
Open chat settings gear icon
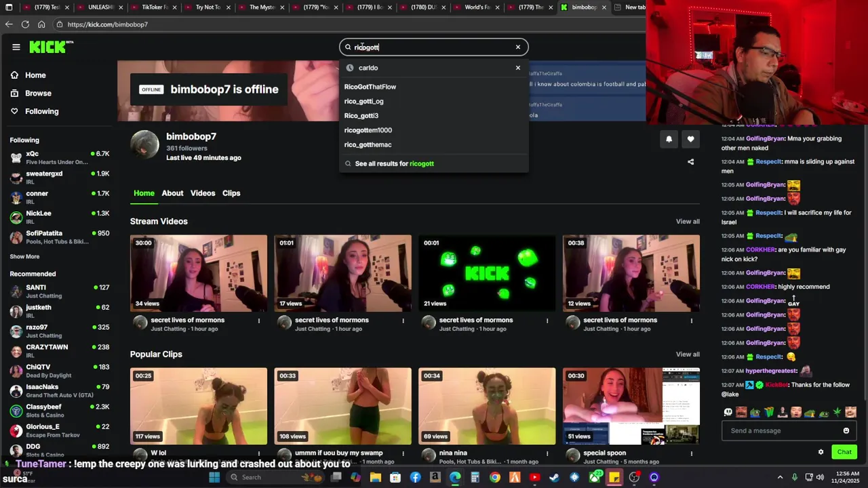pos(821,452)
